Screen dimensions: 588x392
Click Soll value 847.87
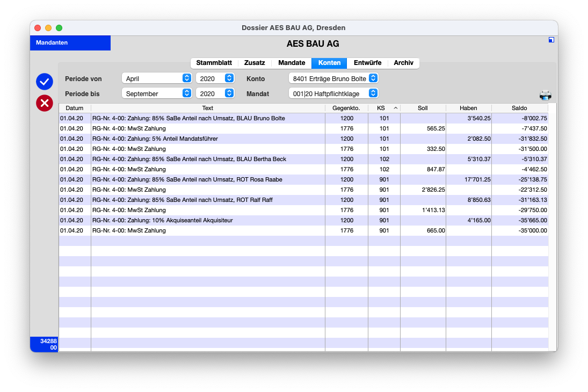click(x=435, y=169)
